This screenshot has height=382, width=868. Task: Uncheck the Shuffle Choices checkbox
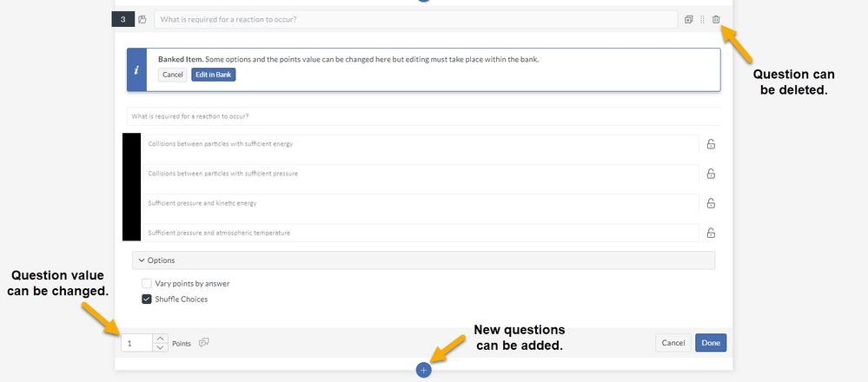147,300
